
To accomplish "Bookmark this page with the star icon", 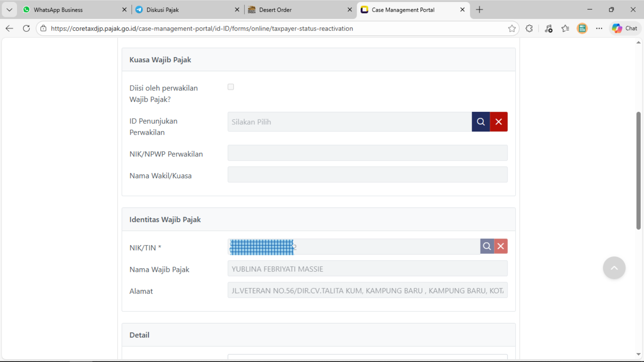I will [x=512, y=29].
